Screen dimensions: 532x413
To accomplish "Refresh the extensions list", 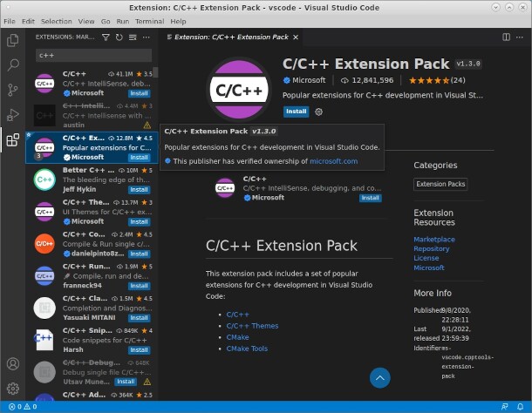I will [119, 37].
